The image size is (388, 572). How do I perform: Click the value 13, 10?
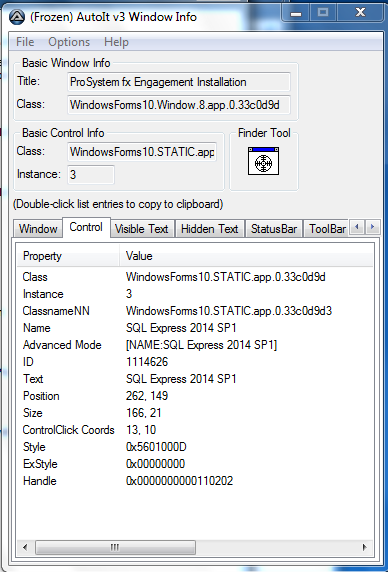point(141,430)
